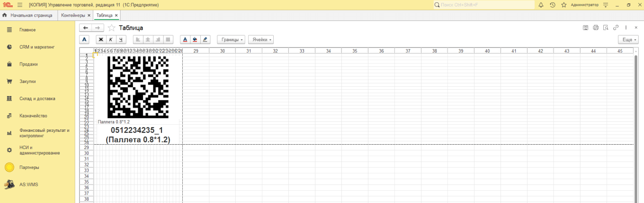Click the data matrix barcode image
Image resolution: width=644 pixels, height=203 pixels.
[138, 87]
